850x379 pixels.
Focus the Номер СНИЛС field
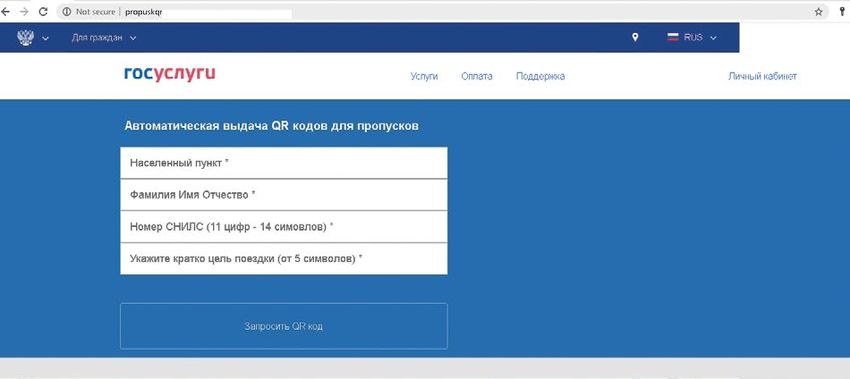click(284, 227)
